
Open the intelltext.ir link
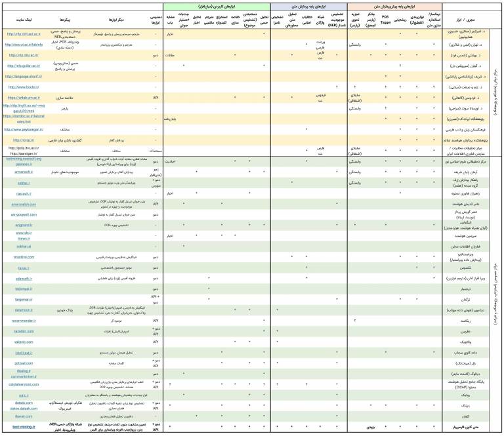pyautogui.click(x=24, y=353)
